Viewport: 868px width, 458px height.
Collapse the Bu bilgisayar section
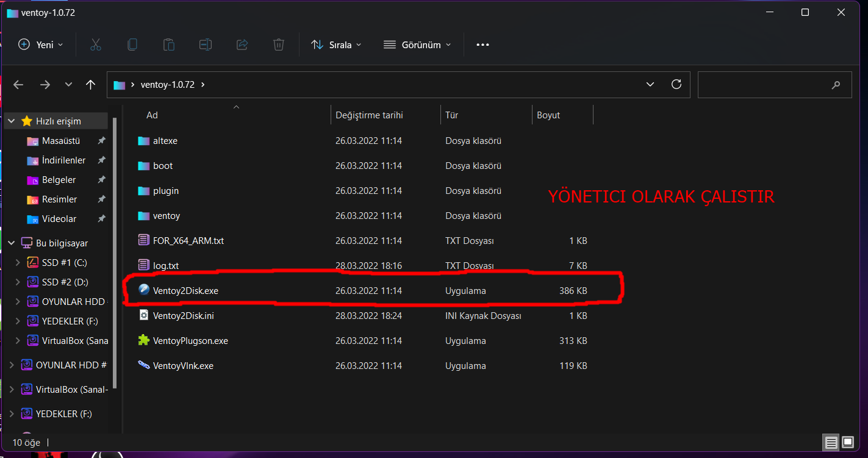(x=12, y=243)
